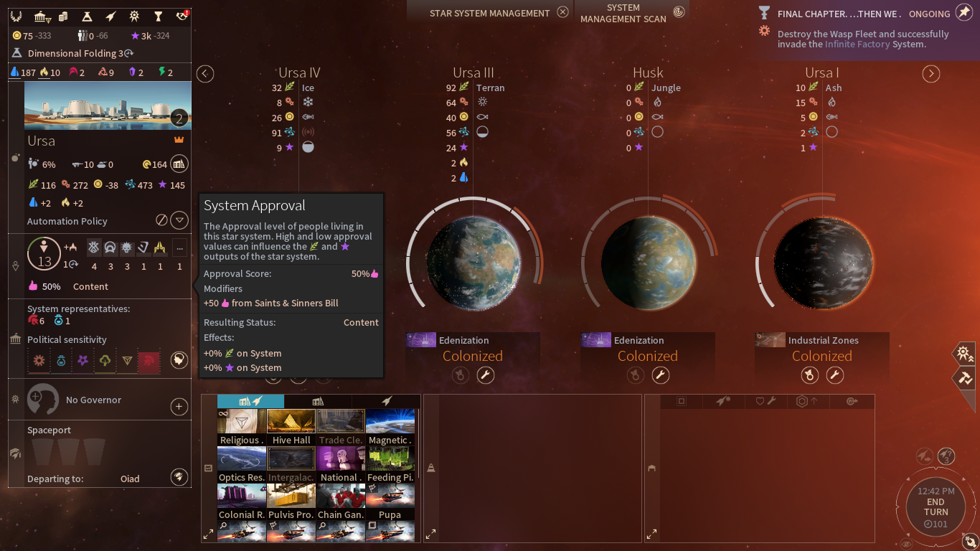Click the wrench icon under Ursa III
Image resolution: width=980 pixels, height=551 pixels.
pos(486,375)
